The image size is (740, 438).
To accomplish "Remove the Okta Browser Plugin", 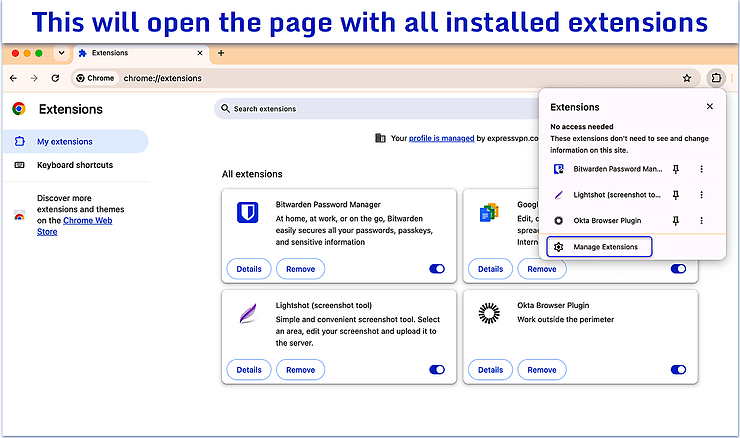I will [x=542, y=370].
